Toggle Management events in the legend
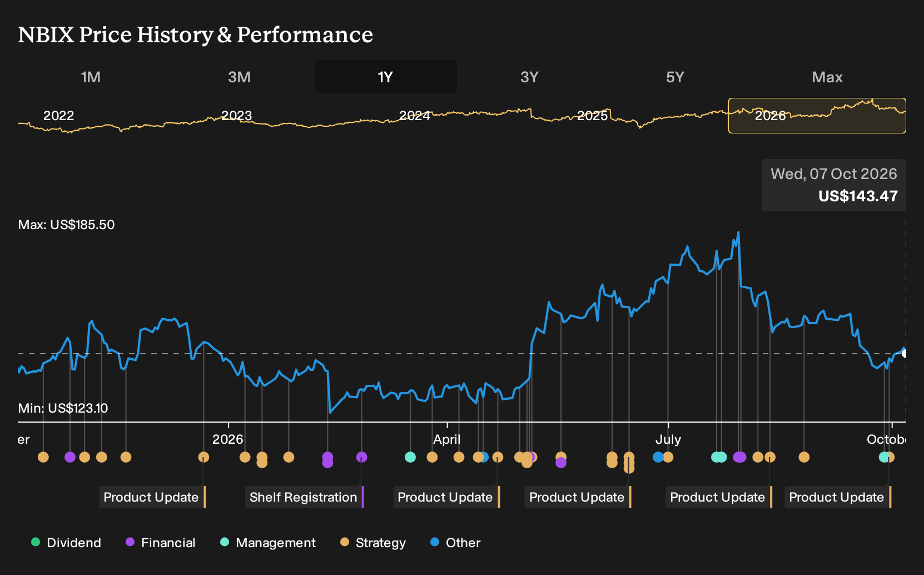This screenshot has width=924, height=575. tap(267, 543)
